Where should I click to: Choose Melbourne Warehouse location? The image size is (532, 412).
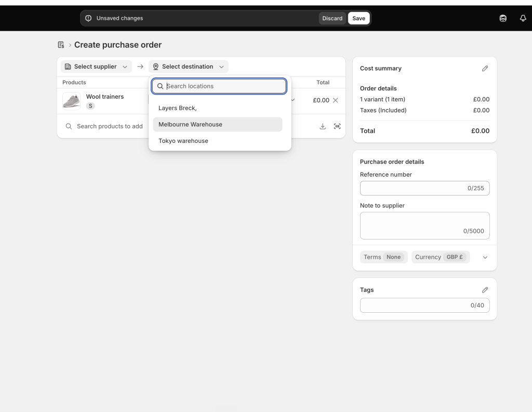pos(218,124)
